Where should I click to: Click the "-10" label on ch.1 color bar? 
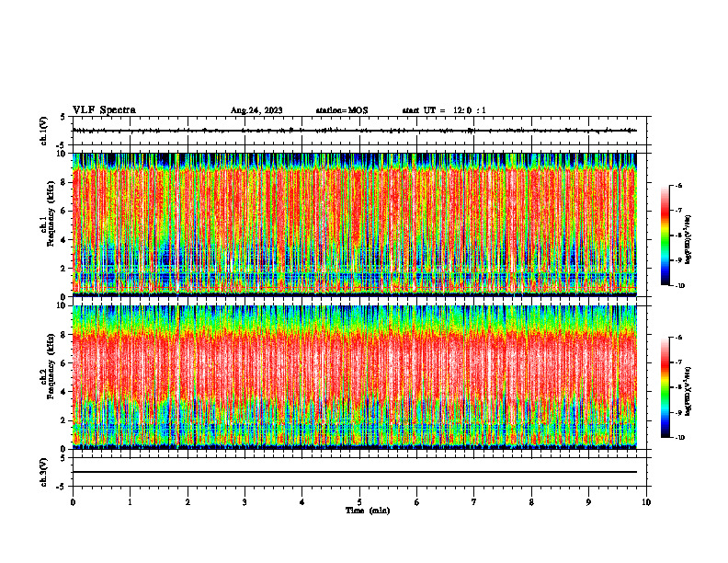tap(679, 286)
